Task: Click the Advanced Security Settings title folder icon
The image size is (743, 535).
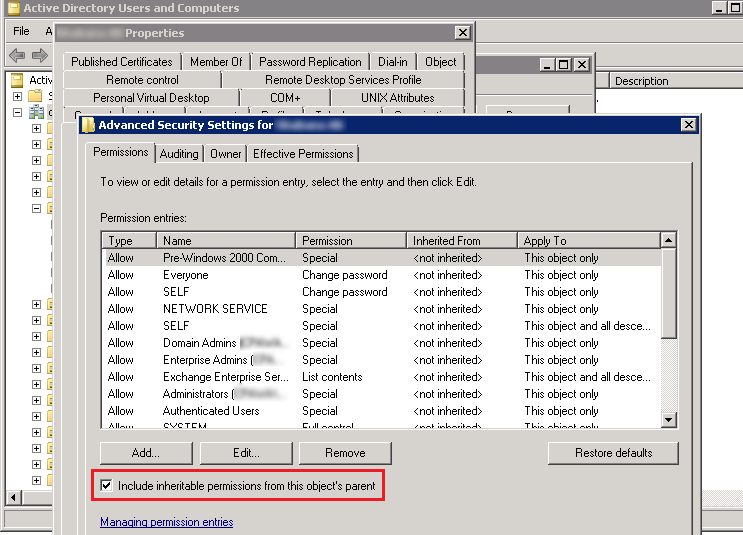Action: [x=88, y=125]
